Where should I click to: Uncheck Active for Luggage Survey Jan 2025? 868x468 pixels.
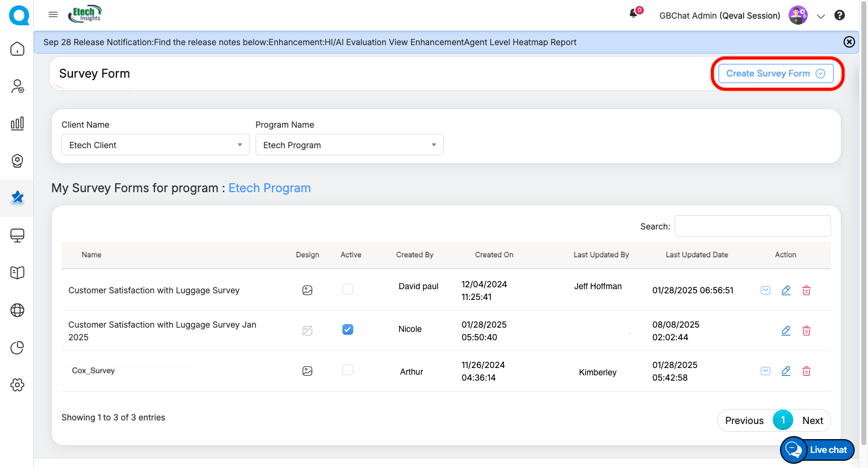pos(348,329)
